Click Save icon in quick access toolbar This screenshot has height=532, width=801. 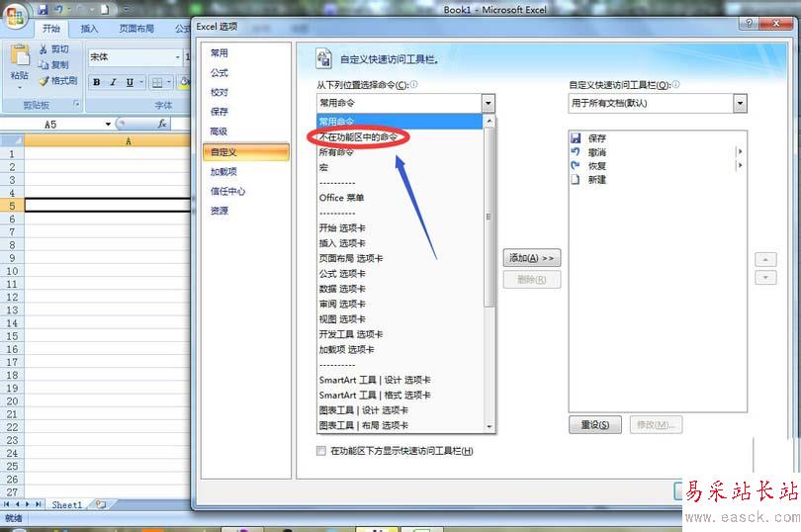tap(43, 9)
